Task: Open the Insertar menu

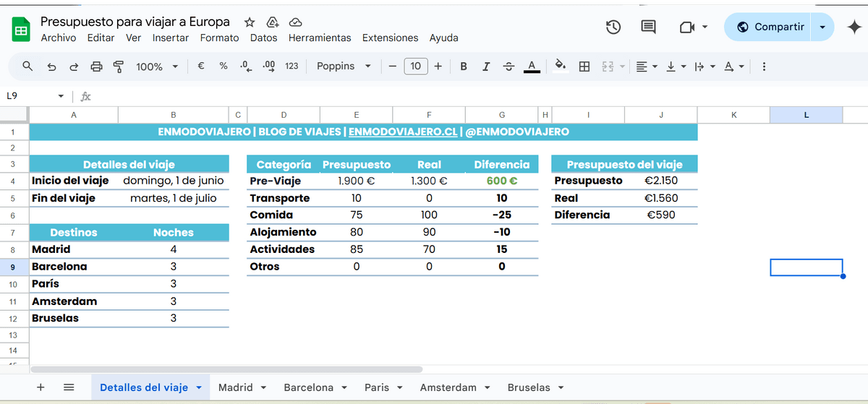Action: coord(171,38)
